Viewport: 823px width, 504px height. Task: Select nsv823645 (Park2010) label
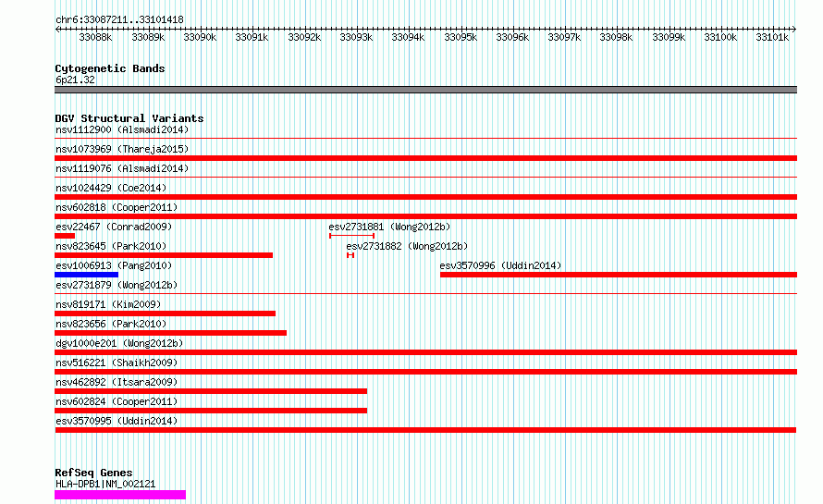click(x=111, y=246)
